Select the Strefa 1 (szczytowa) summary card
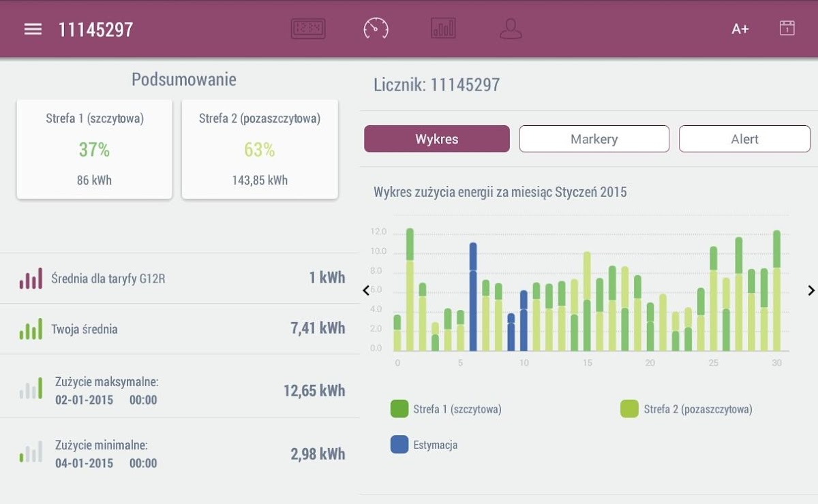 pyautogui.click(x=95, y=149)
